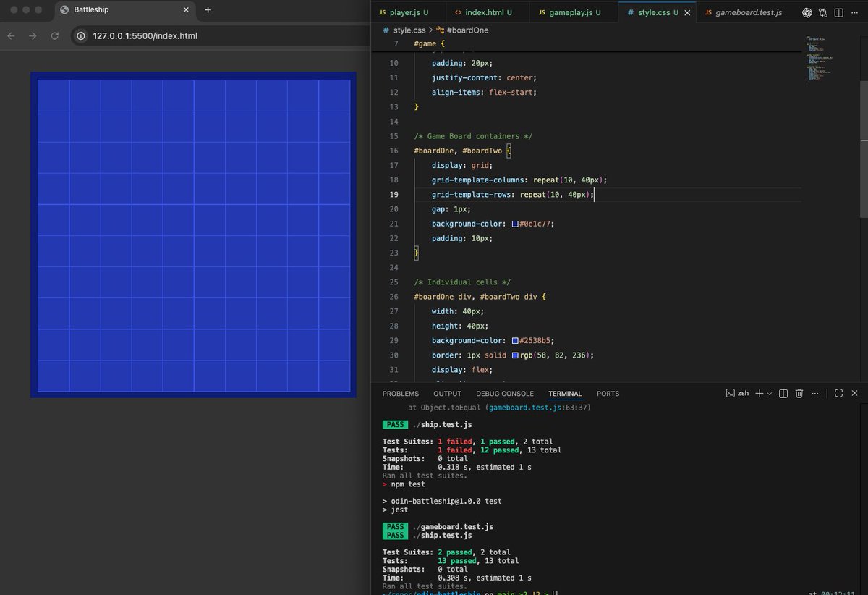The image size is (868, 595).
Task: Select the style.css editor tab
Action: [658, 13]
